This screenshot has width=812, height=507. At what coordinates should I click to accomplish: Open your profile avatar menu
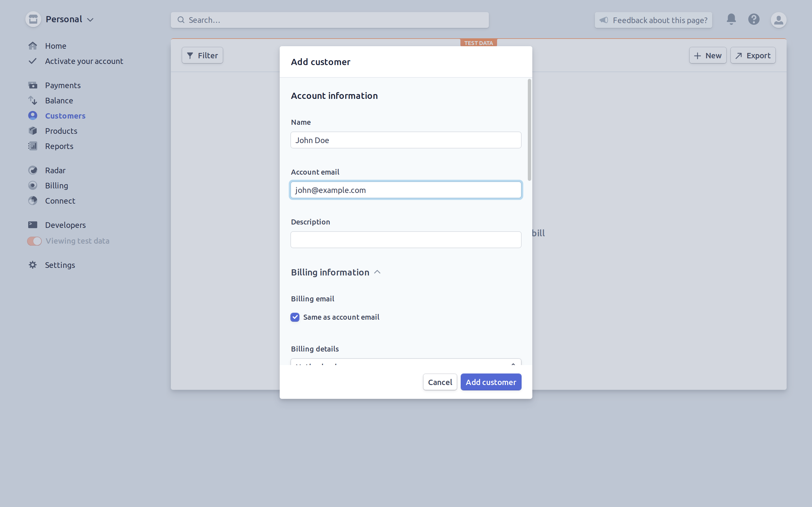[778, 20]
